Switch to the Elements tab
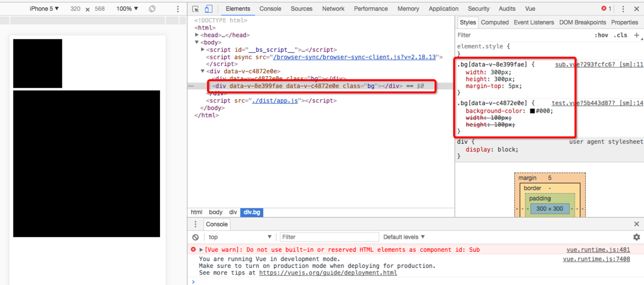The image size is (644, 285). click(238, 9)
